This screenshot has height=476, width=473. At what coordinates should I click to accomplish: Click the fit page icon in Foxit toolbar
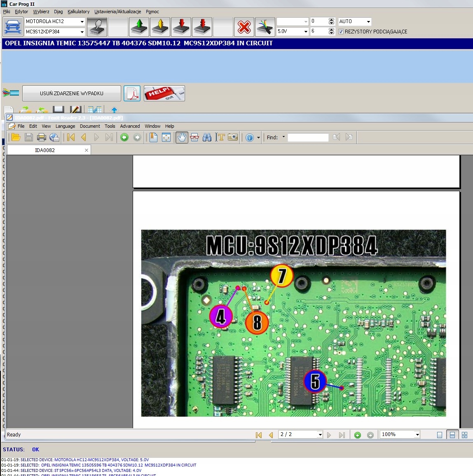tap(166, 138)
